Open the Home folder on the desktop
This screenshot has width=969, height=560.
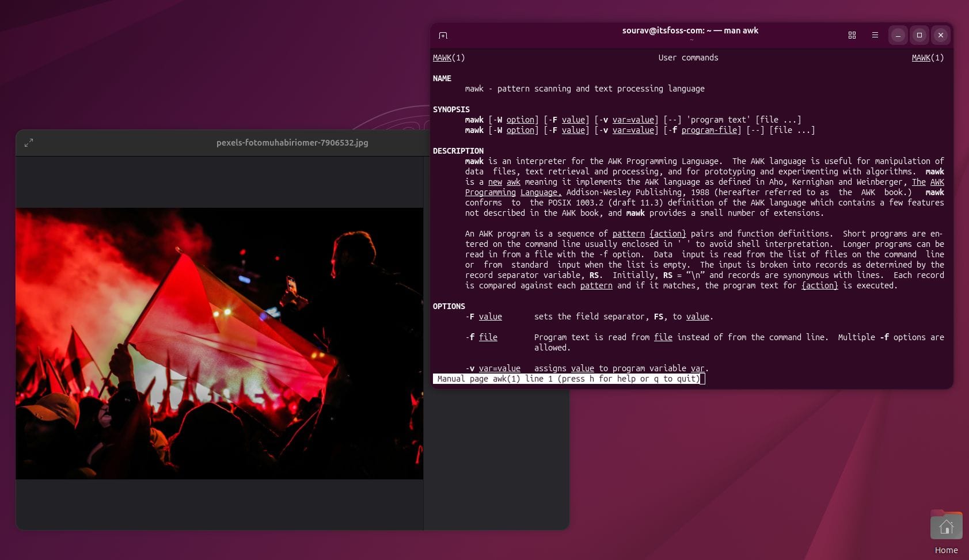click(x=946, y=525)
